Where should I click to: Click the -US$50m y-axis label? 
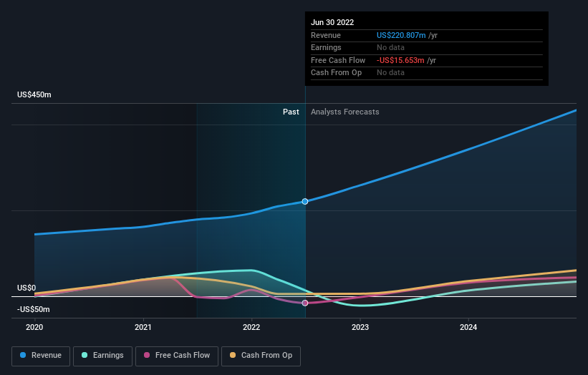pyautogui.click(x=34, y=309)
